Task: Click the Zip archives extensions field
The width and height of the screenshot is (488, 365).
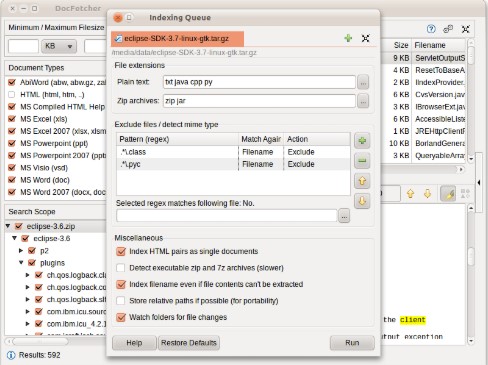Action: (x=259, y=101)
